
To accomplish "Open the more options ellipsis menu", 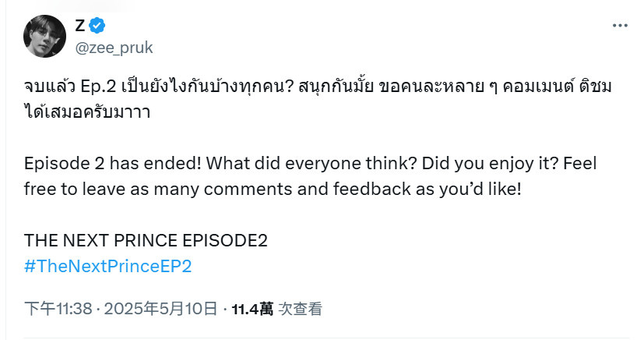I will click(x=620, y=26).
